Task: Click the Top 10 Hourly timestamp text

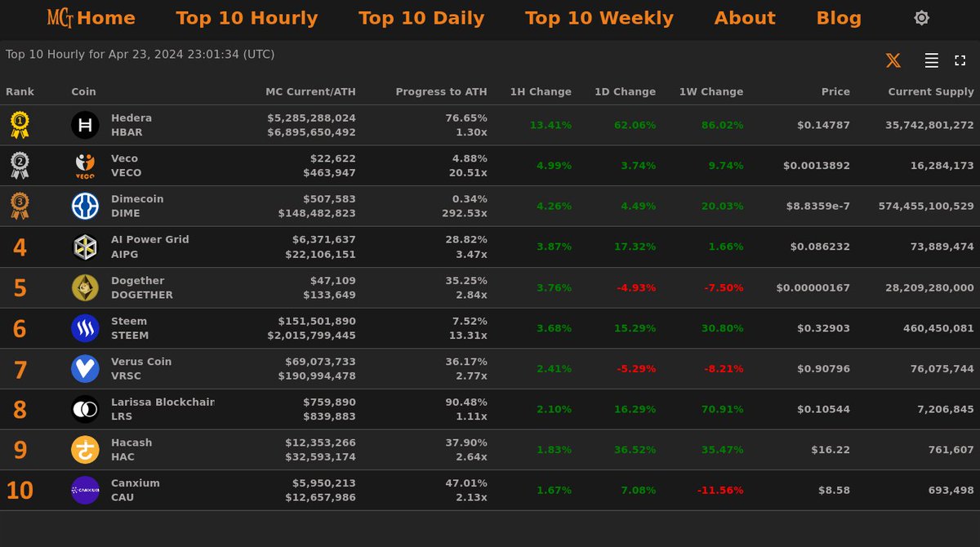Action: tap(140, 55)
